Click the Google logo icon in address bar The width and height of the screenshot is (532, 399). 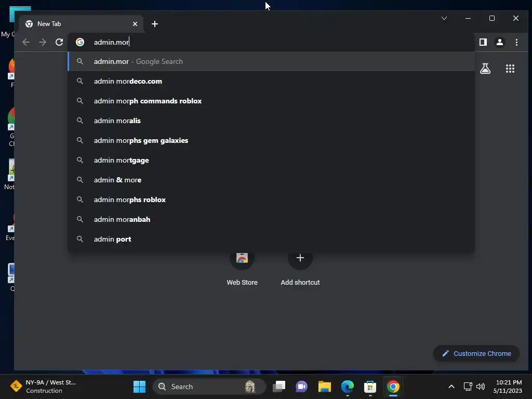coord(80,42)
